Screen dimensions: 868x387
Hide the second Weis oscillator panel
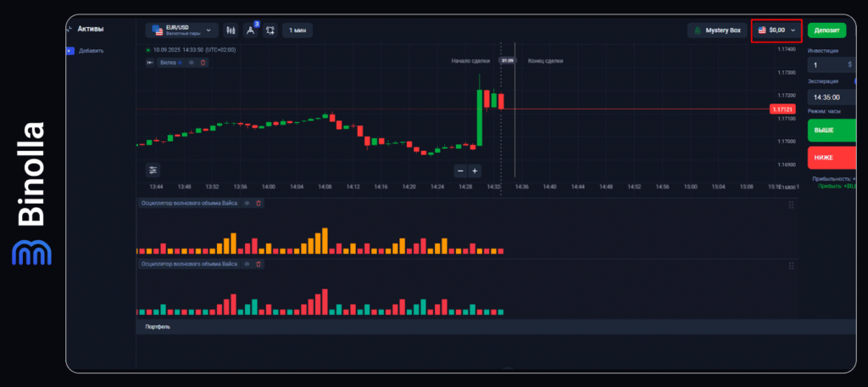(247, 265)
